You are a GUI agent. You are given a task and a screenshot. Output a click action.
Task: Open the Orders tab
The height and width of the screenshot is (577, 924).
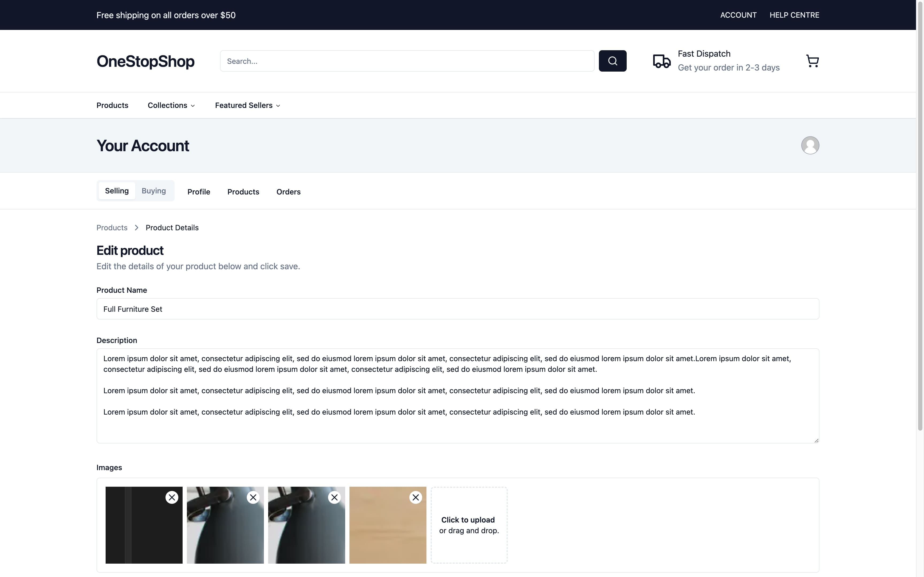[x=288, y=192]
